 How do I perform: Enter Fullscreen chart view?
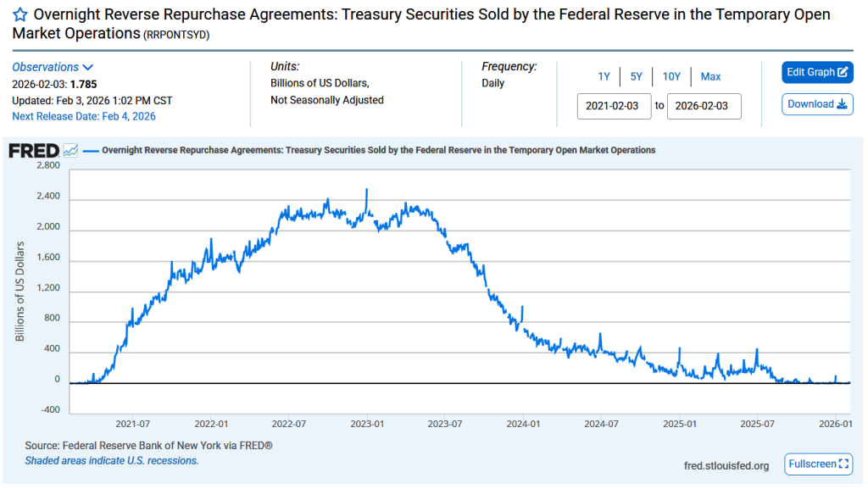pyautogui.click(x=818, y=464)
